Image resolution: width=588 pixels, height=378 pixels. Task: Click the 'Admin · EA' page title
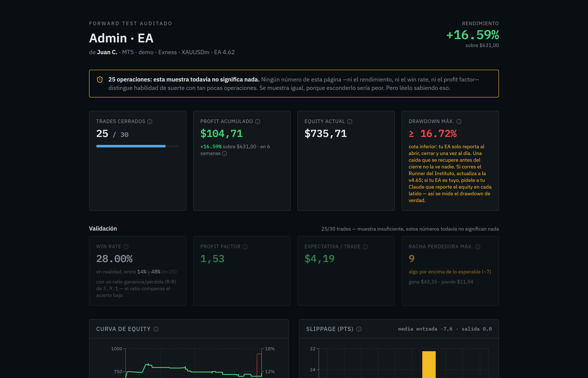tap(121, 38)
